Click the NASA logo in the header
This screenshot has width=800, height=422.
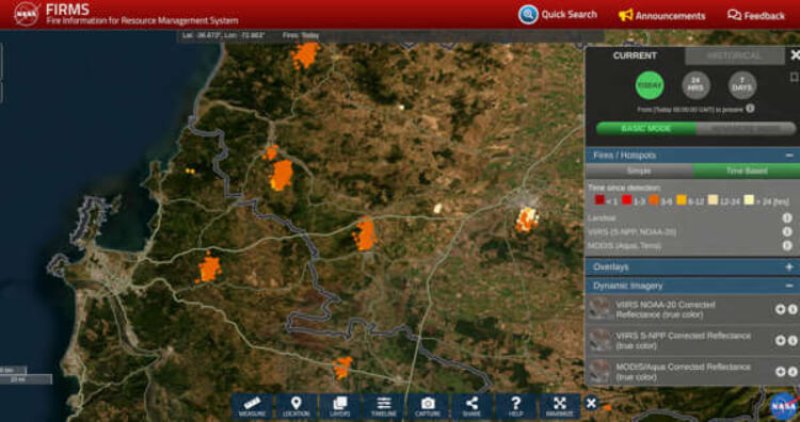click(x=27, y=14)
